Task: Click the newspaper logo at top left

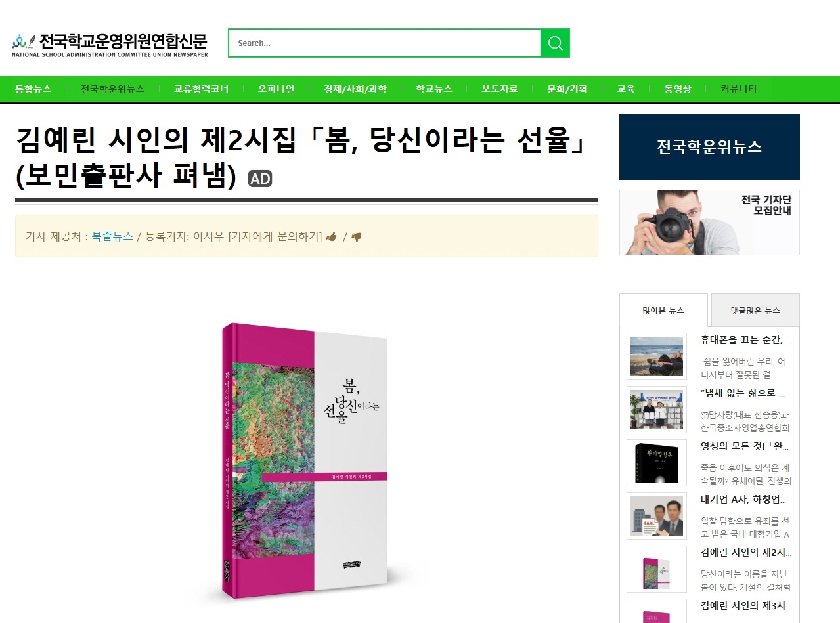Action: tap(110, 45)
